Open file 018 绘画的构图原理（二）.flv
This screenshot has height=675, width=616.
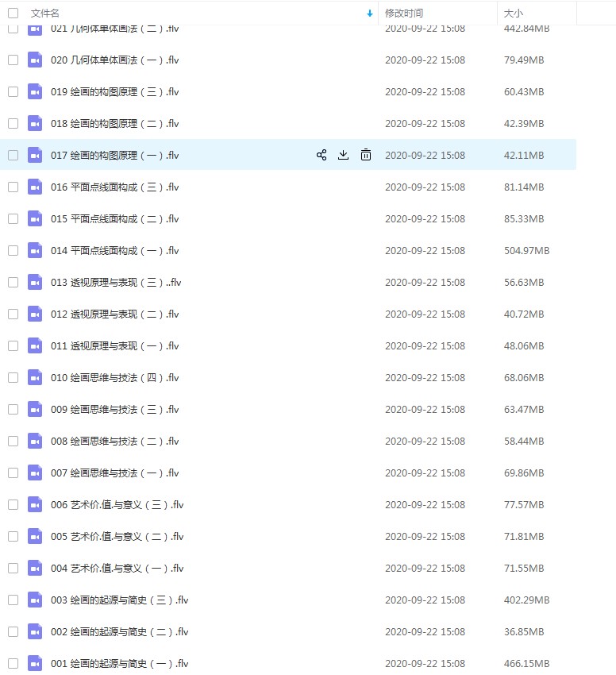click(114, 124)
